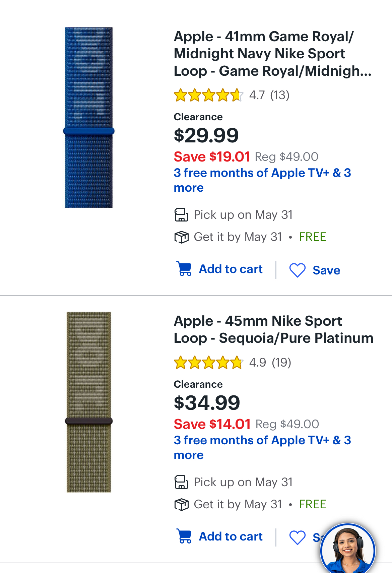The height and width of the screenshot is (573, 392).
Task: Click shipping box icon for the Sequoia band
Action: 181,504
